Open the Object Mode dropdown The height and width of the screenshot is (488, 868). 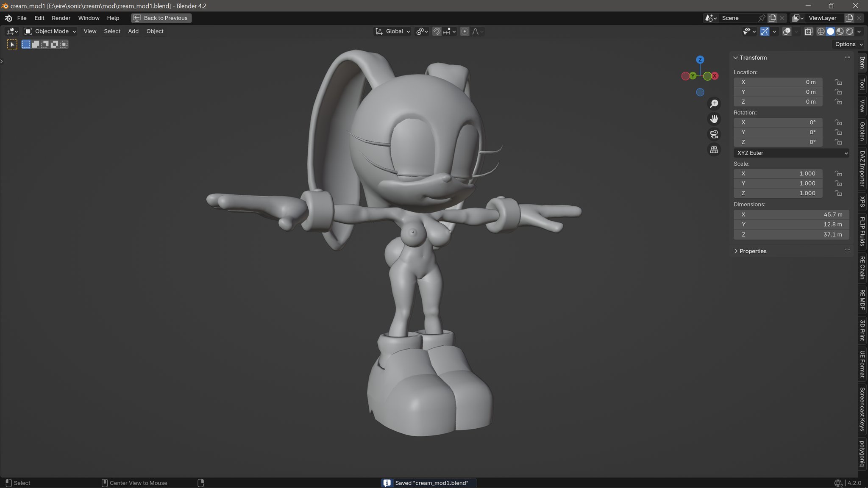50,31
